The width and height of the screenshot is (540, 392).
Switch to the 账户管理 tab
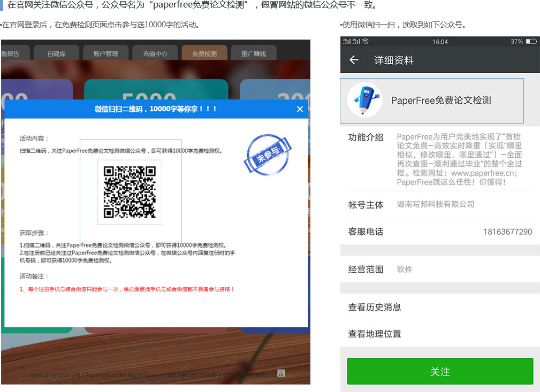point(106,53)
